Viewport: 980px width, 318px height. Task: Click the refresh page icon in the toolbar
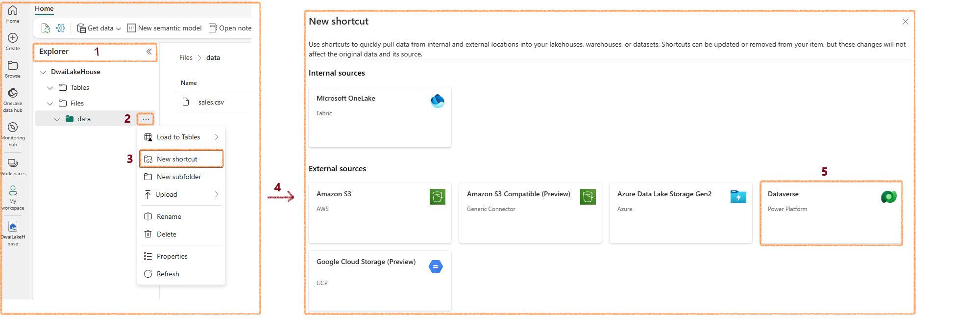(46, 28)
